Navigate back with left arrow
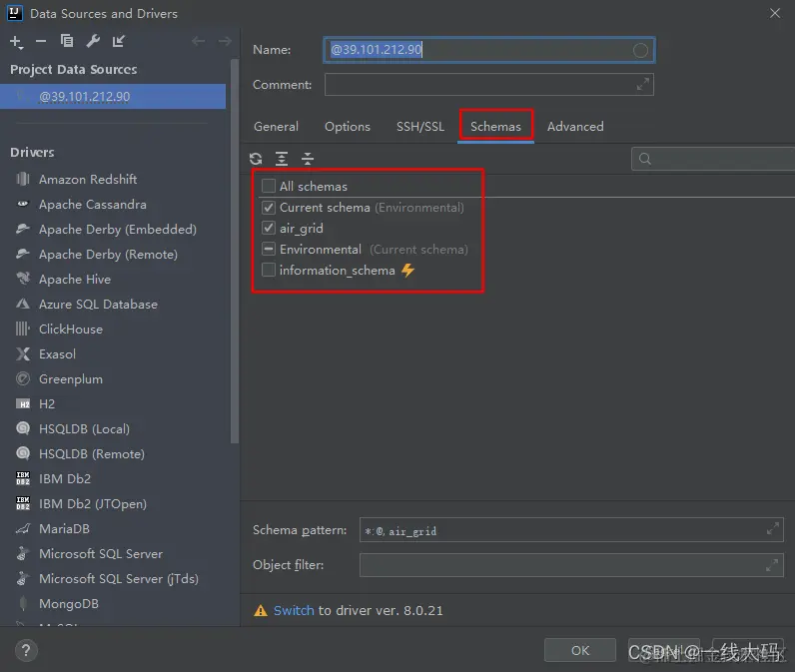 coord(198,41)
